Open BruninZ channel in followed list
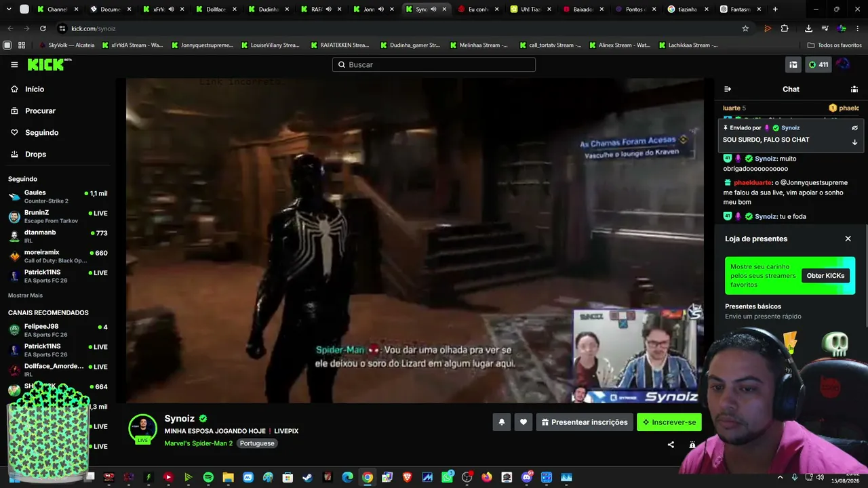Screen dimensions: 868x488 pyautogui.click(x=58, y=216)
